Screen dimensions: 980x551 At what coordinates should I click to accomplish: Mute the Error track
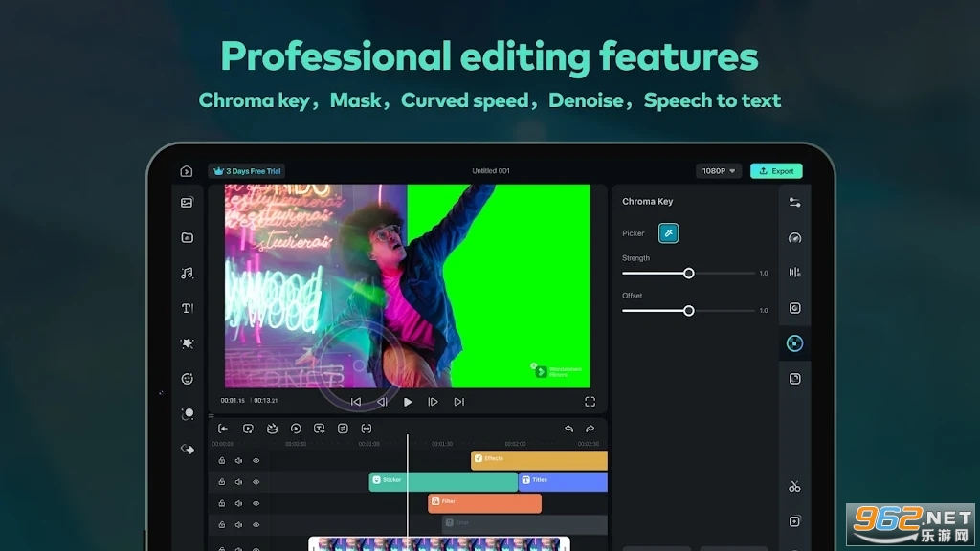pyautogui.click(x=238, y=525)
